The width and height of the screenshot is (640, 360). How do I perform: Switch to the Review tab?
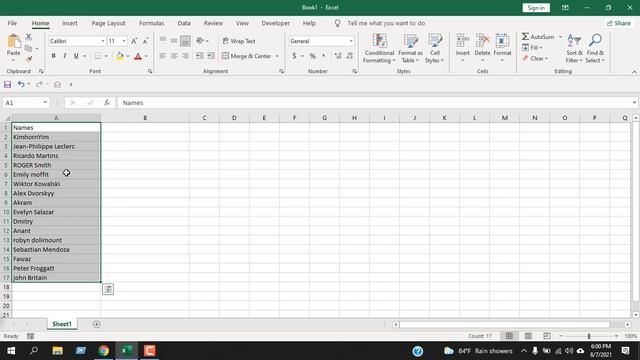pos(213,23)
